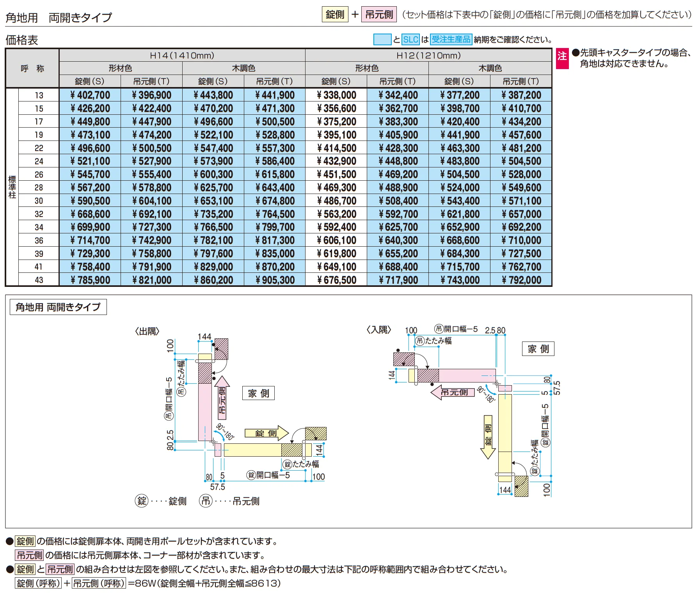Screen dimensions: 700x603
Task: Select the ¥414,500 cell
Action: [336, 148]
